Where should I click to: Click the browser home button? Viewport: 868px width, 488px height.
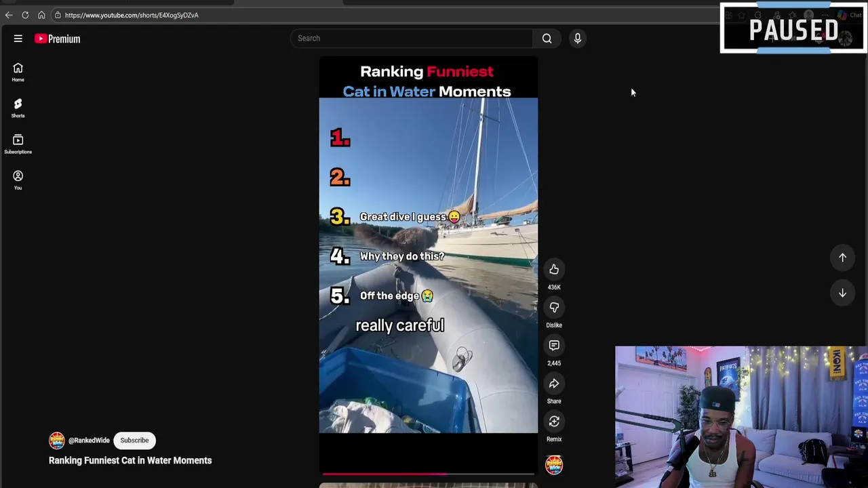[41, 15]
